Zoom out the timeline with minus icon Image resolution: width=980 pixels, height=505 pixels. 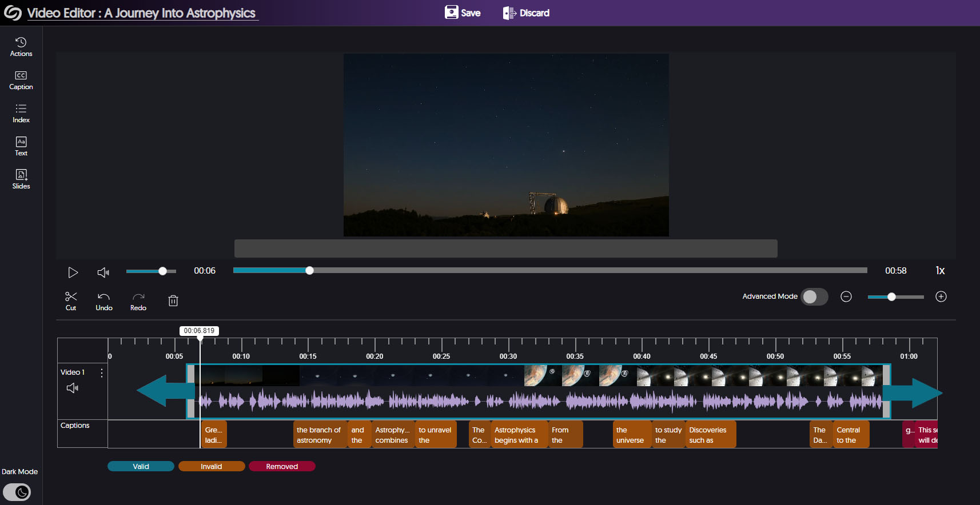coord(846,296)
